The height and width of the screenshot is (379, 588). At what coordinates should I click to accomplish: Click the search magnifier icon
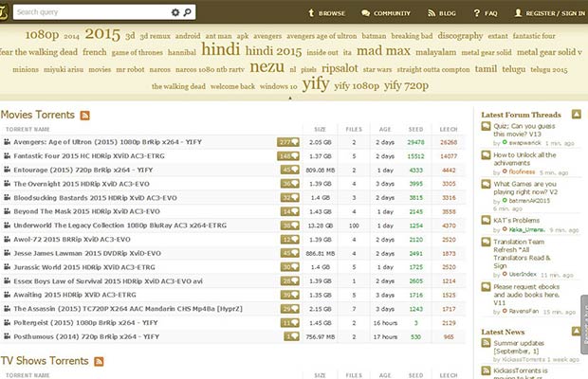(x=189, y=13)
